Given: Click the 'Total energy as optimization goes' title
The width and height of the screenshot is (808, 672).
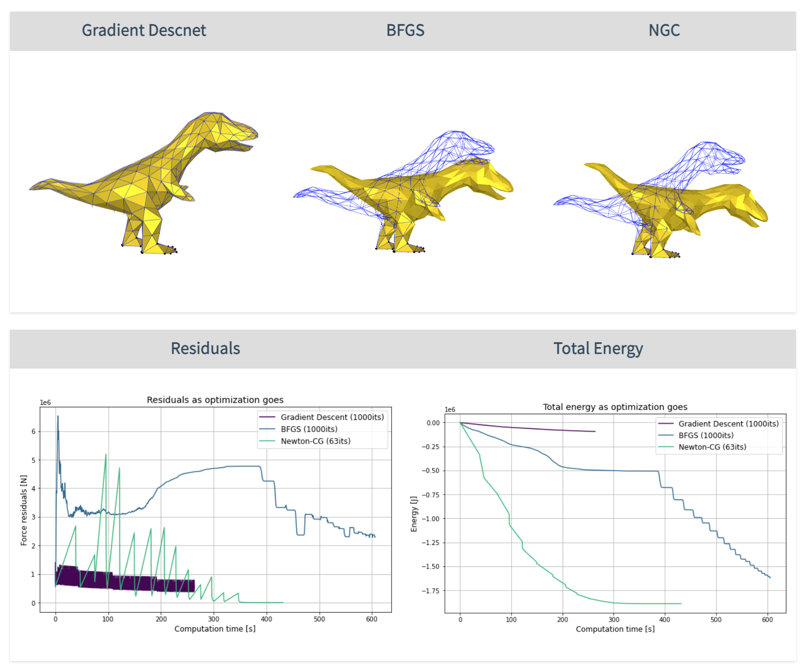Looking at the screenshot, I should click(615, 407).
